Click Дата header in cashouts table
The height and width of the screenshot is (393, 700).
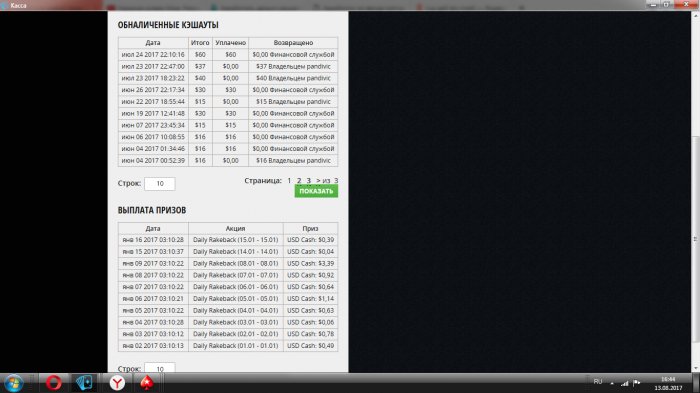(153, 42)
